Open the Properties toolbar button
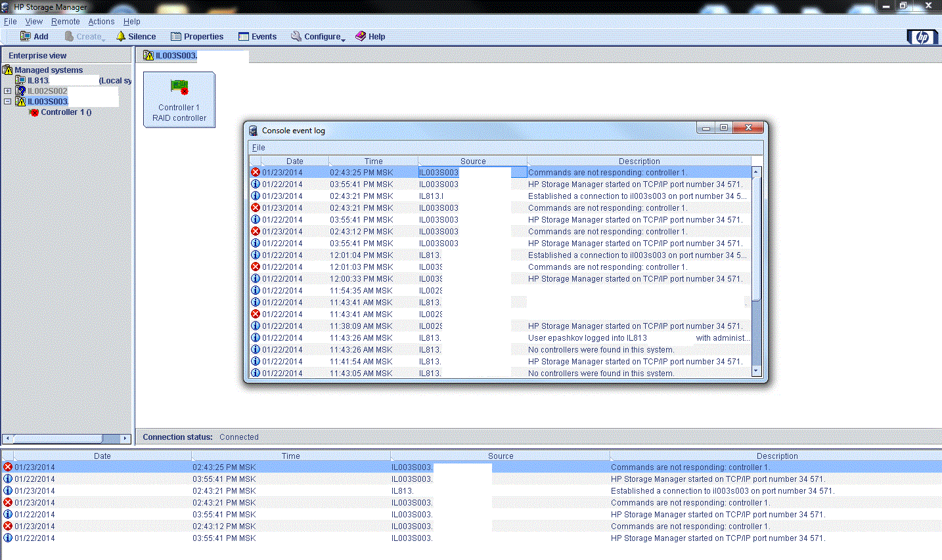The image size is (942, 560). [197, 37]
